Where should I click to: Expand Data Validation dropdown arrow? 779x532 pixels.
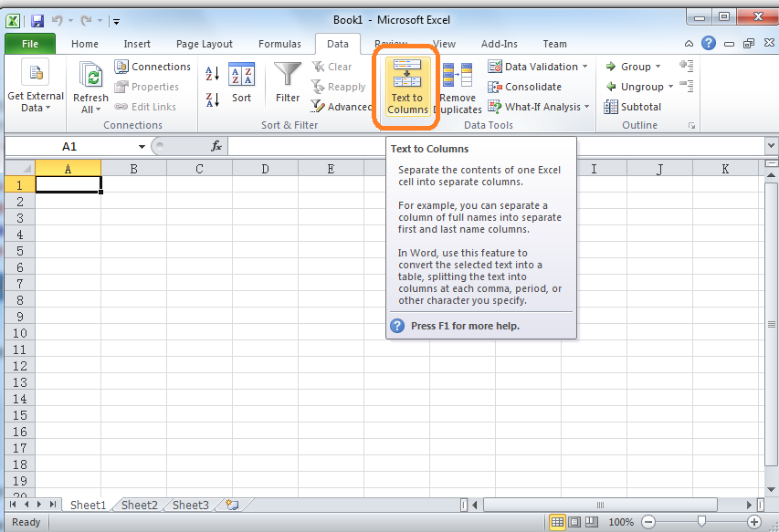[584, 67]
